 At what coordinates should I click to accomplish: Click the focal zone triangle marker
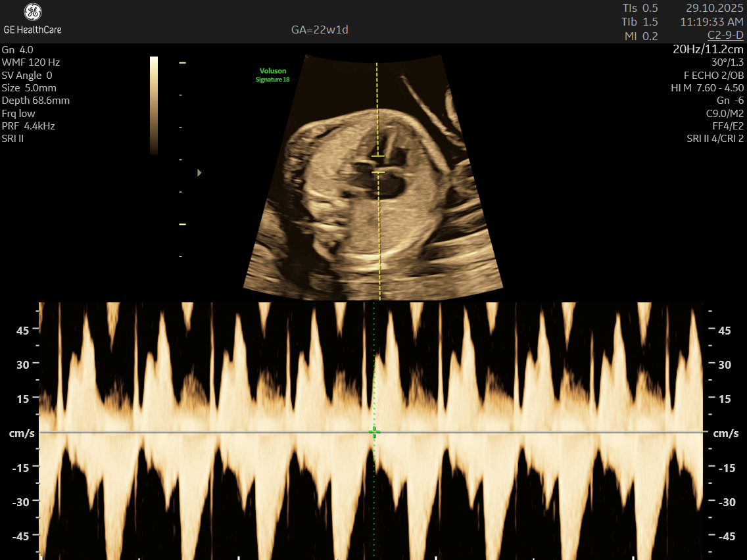199,173
